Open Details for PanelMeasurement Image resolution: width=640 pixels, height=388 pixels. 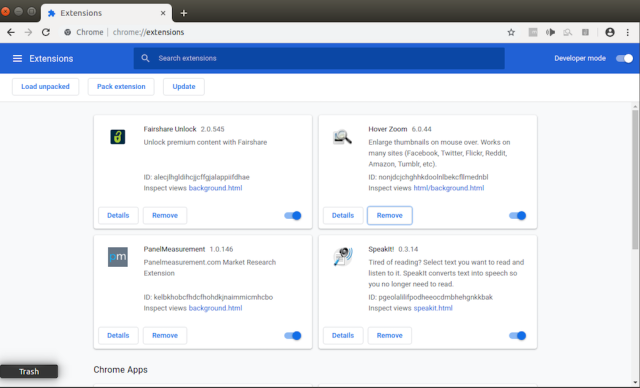[118, 335]
